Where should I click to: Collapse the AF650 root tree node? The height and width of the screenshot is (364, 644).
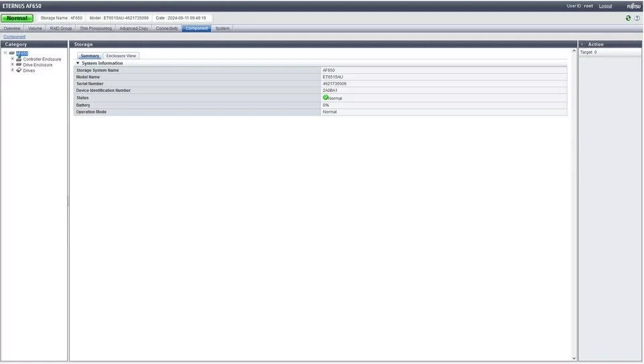click(5, 53)
